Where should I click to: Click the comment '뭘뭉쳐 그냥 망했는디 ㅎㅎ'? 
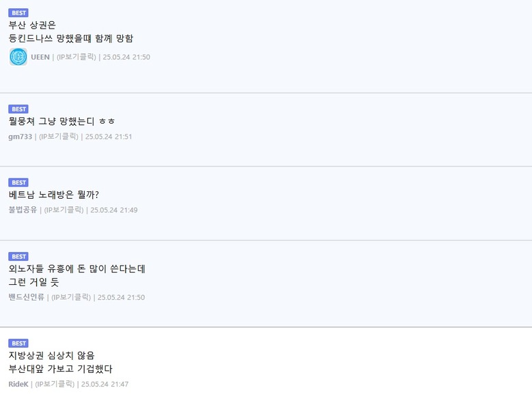click(61, 121)
